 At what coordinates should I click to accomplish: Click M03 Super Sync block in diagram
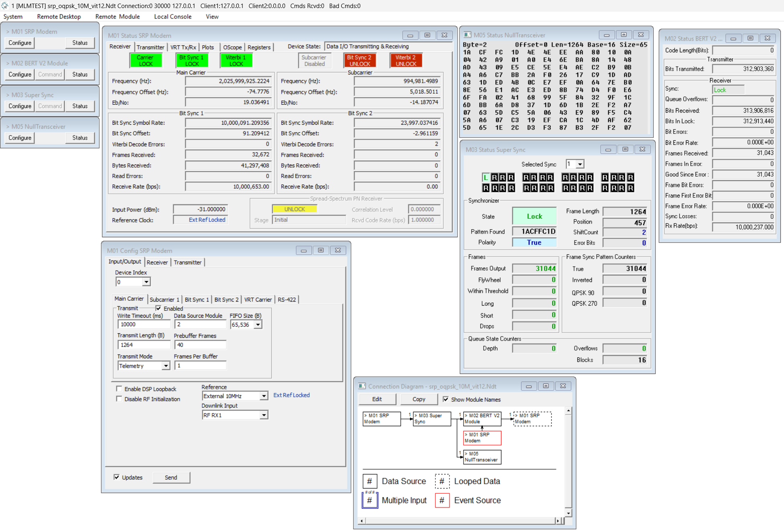(x=432, y=419)
